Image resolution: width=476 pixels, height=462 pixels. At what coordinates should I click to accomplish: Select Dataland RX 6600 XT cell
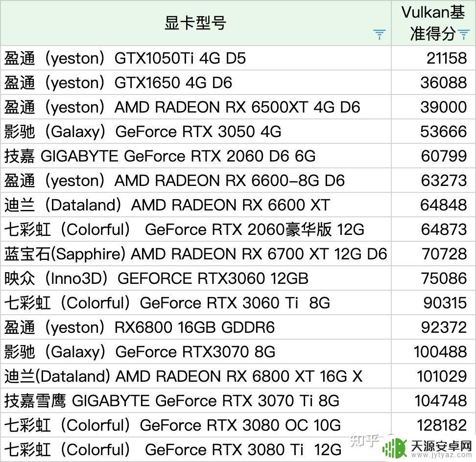click(196, 205)
